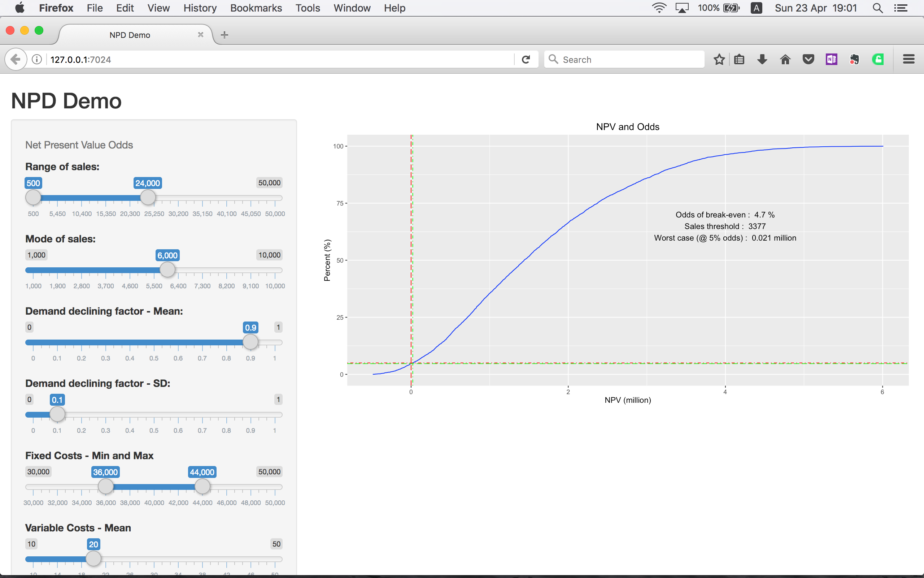The height and width of the screenshot is (578, 924).
Task: Click the green Grammarly extension icon
Action: [877, 59]
